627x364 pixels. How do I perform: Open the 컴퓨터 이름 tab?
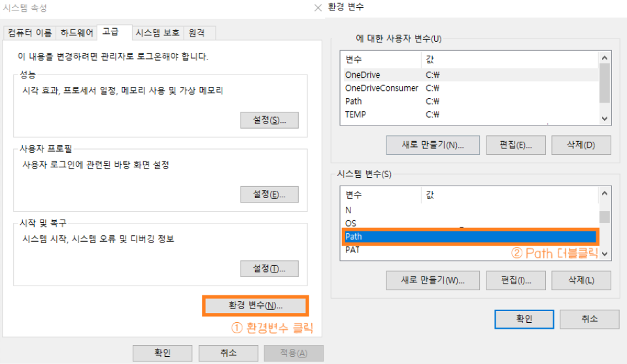point(30,33)
